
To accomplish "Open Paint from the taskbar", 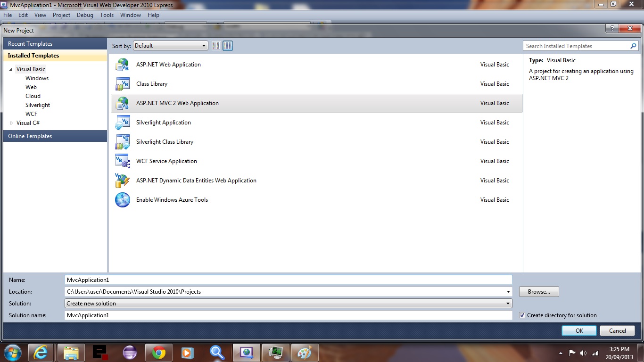I will click(x=305, y=353).
